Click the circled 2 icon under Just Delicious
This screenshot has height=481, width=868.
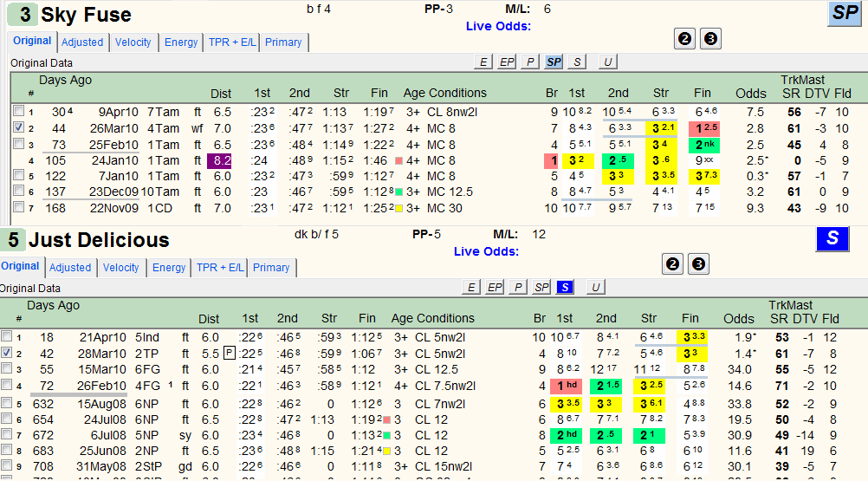pyautogui.click(x=672, y=264)
